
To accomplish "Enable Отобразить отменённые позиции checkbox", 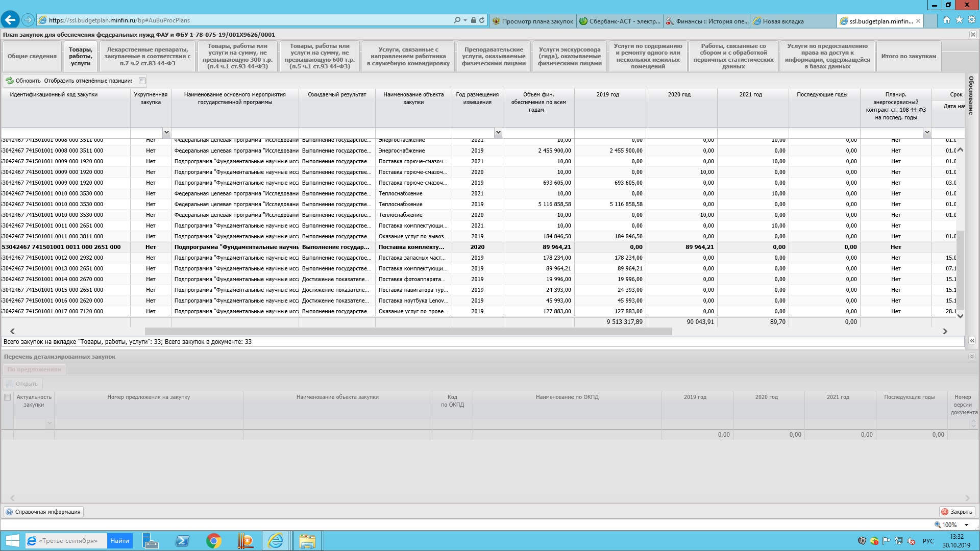I will (142, 81).
